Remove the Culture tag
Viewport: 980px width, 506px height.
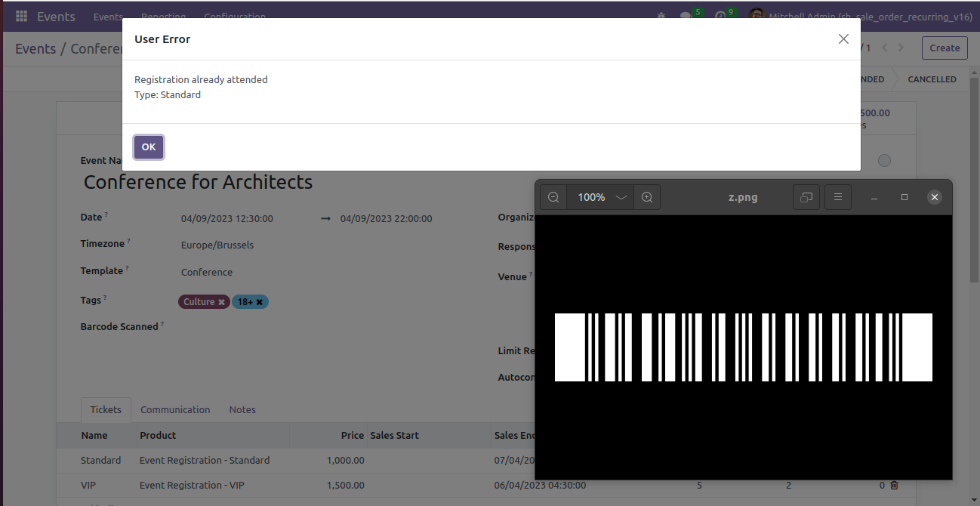pos(221,302)
